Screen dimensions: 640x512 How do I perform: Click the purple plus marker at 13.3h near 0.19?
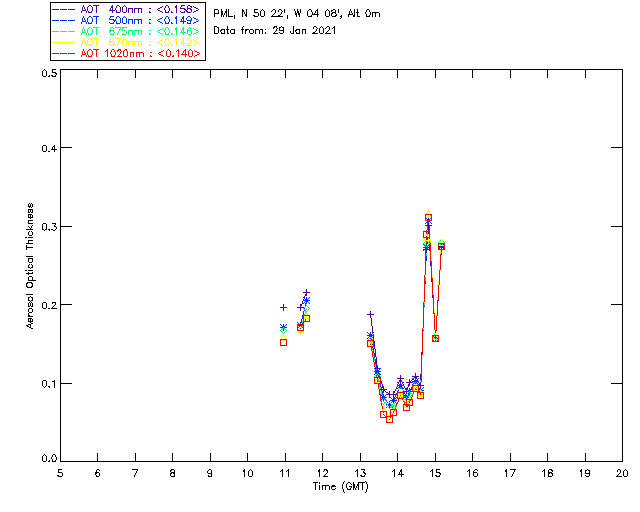370,314
